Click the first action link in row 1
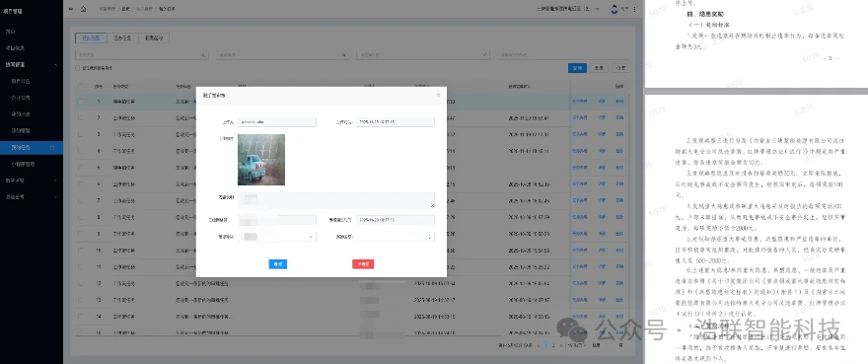 [580, 102]
